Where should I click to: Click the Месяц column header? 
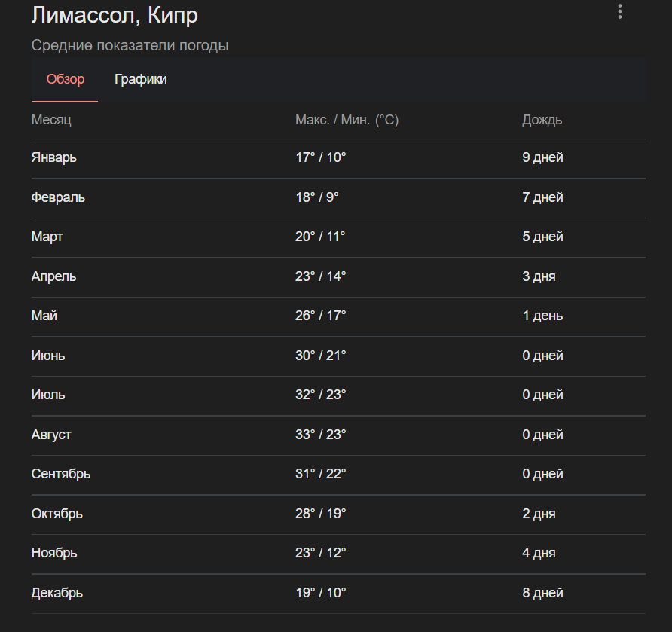click(x=51, y=120)
